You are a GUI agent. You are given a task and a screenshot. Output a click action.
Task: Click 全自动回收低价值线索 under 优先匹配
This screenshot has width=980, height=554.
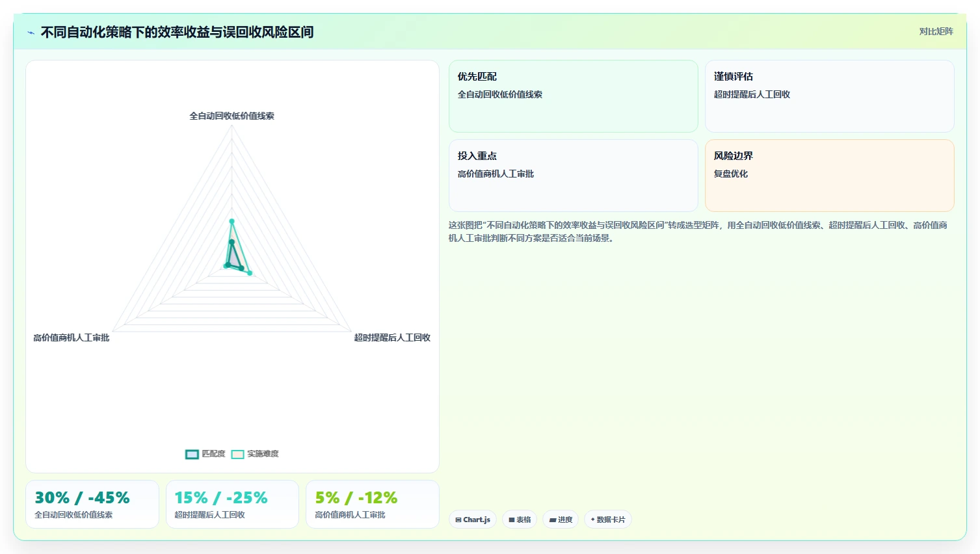point(500,94)
